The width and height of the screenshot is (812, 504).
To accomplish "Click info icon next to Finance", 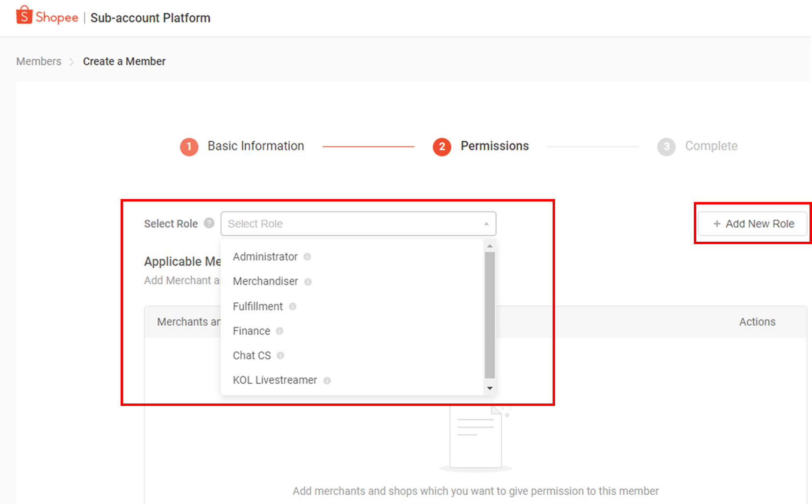I will coord(279,331).
